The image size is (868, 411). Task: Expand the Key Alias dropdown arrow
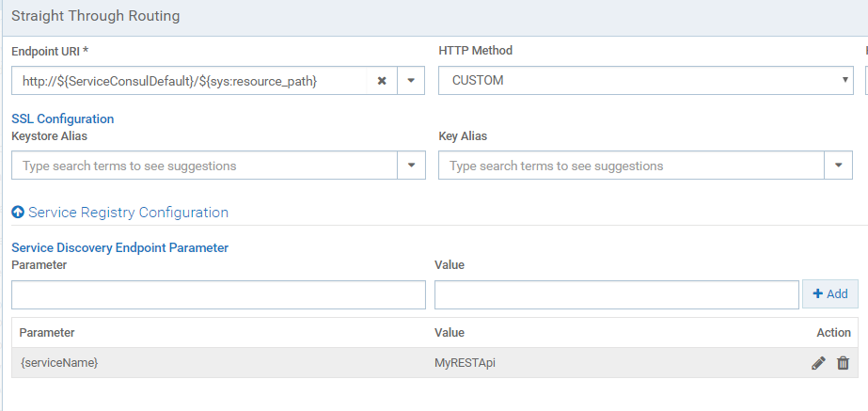coord(838,166)
